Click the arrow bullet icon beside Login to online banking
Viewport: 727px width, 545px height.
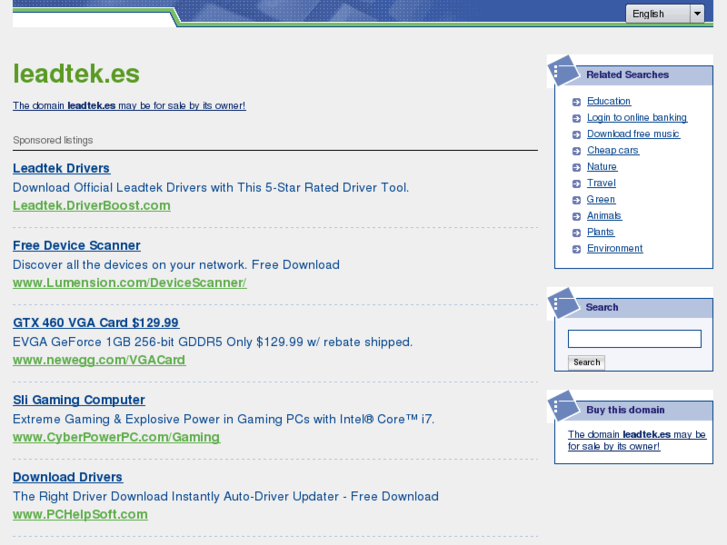[x=576, y=118]
